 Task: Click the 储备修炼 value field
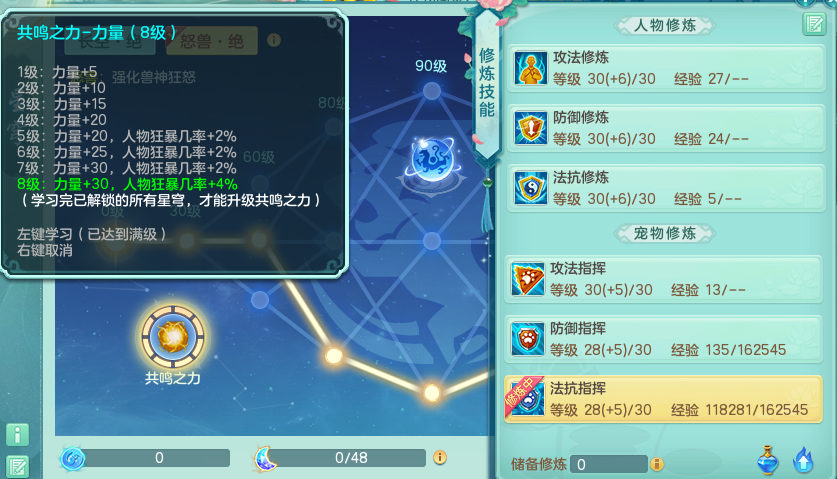tap(609, 464)
